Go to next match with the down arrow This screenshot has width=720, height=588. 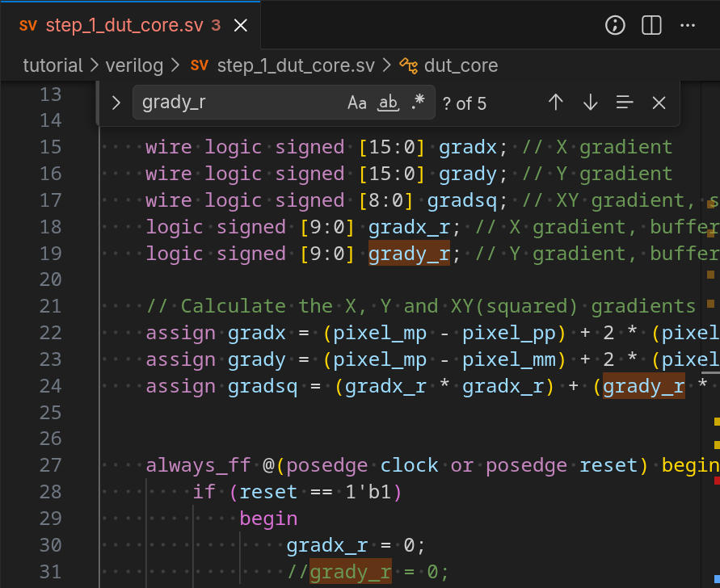(591, 103)
